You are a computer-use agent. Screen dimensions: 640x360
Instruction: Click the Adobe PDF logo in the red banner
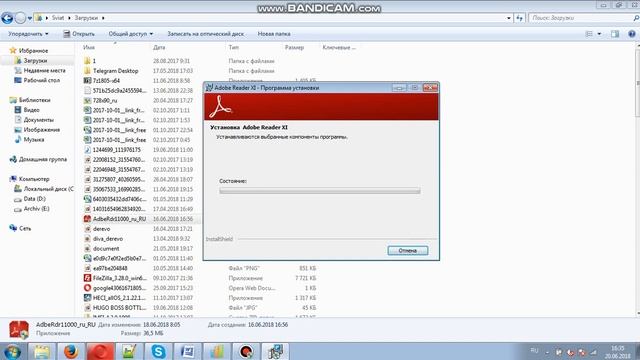click(220, 107)
